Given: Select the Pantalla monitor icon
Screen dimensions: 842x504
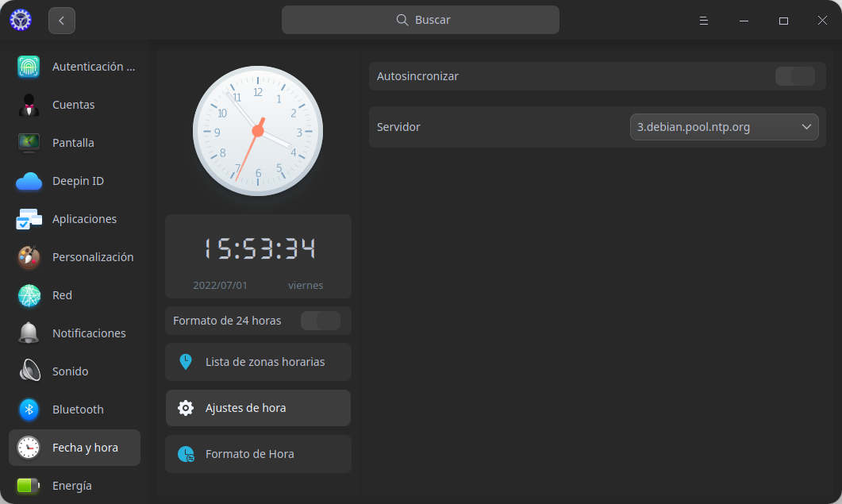Looking at the screenshot, I should click(x=29, y=143).
